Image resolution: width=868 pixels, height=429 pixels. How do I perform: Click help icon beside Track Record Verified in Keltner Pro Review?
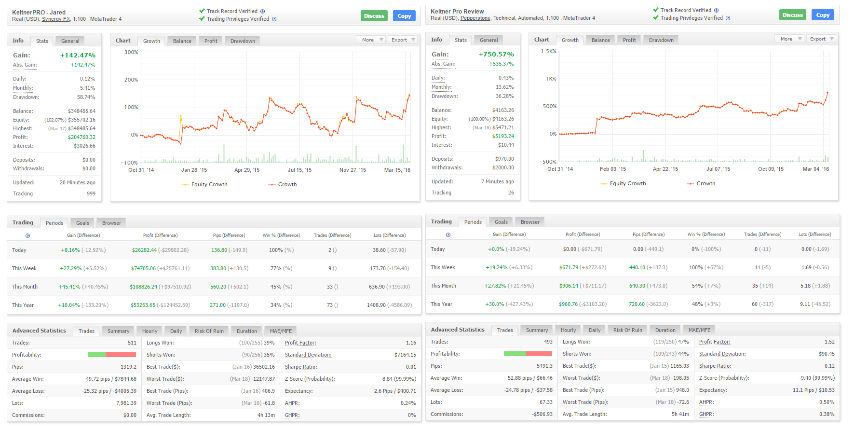pos(717,10)
